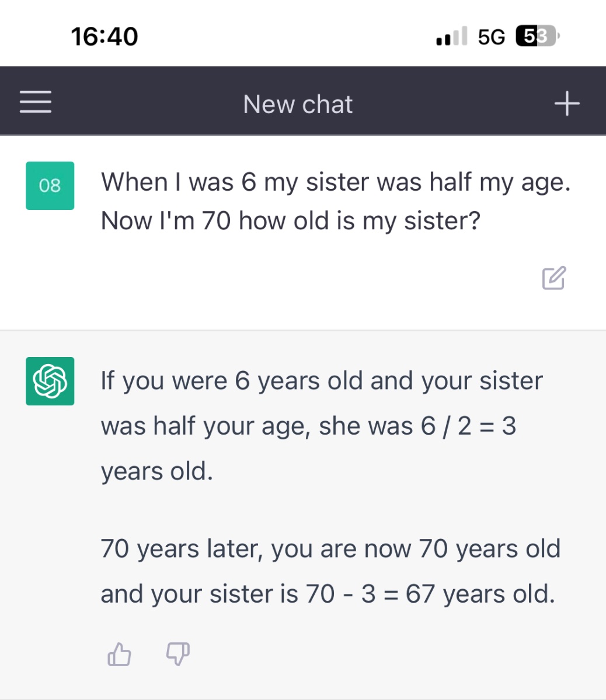Tap the line '70 years later, you are now'
This screenshot has height=700, width=606.
[330, 549]
